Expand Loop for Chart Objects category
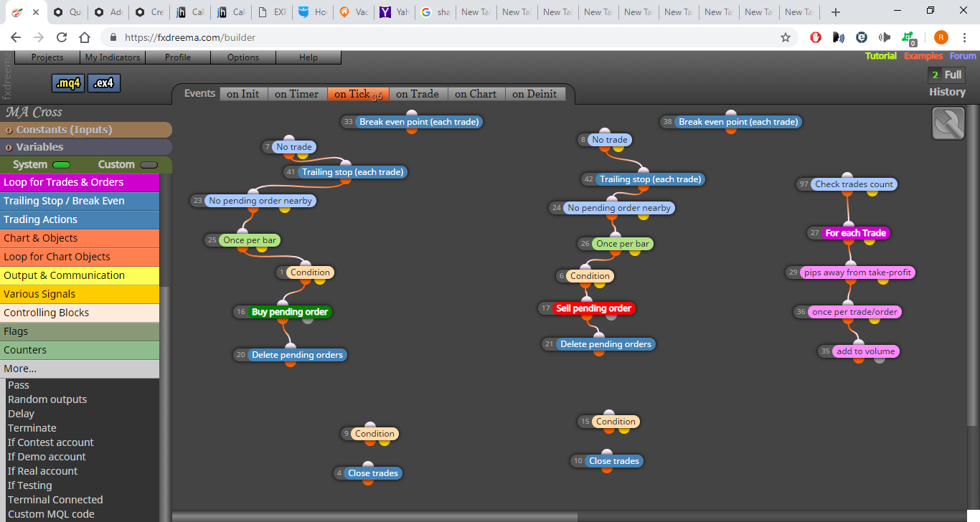 click(80, 257)
